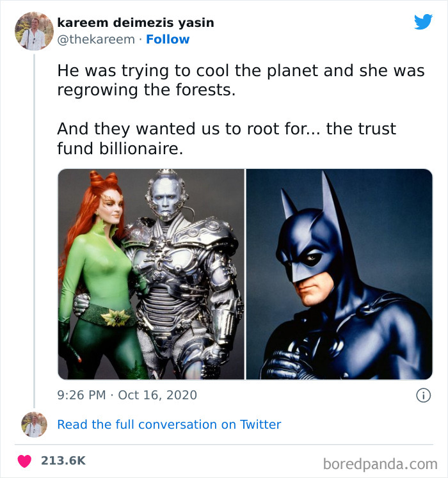448x478 pixels.
Task: Click the tweet info circle icon
Action: (x=423, y=395)
